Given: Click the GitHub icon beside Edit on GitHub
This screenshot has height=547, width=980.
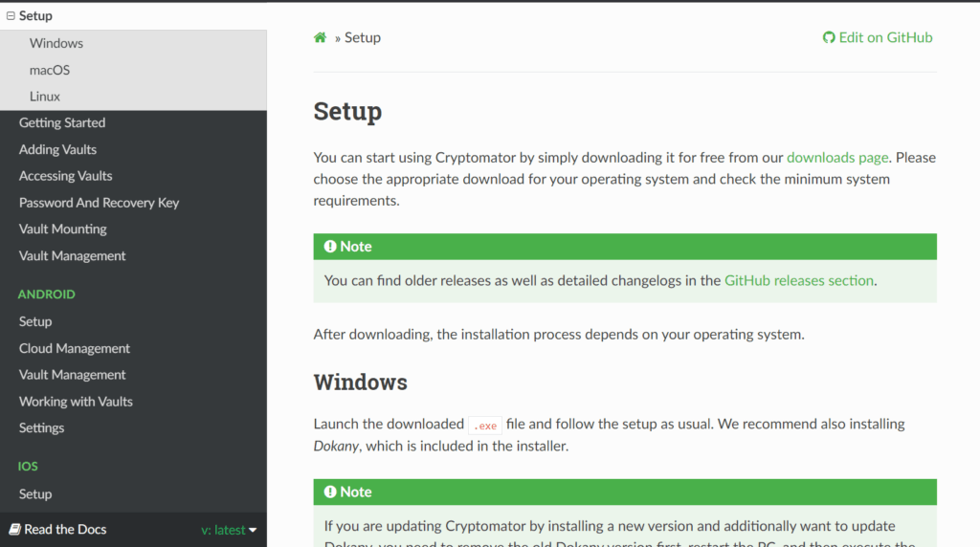Looking at the screenshot, I should pyautogui.click(x=829, y=37).
